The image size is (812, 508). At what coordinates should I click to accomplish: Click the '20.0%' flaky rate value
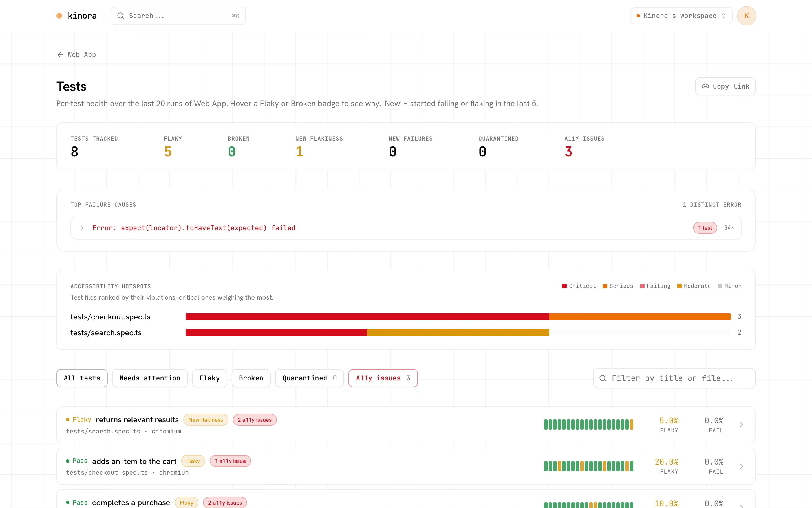pos(667,462)
